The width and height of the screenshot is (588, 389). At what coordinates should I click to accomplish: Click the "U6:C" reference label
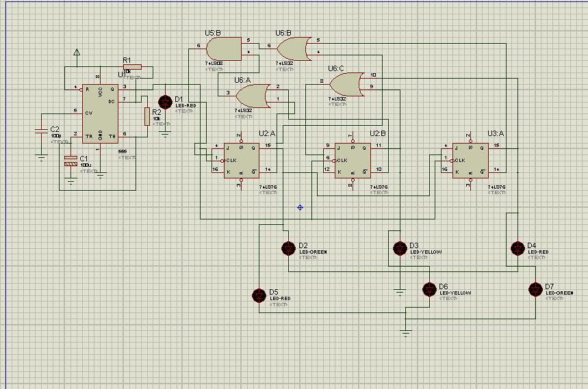point(335,68)
